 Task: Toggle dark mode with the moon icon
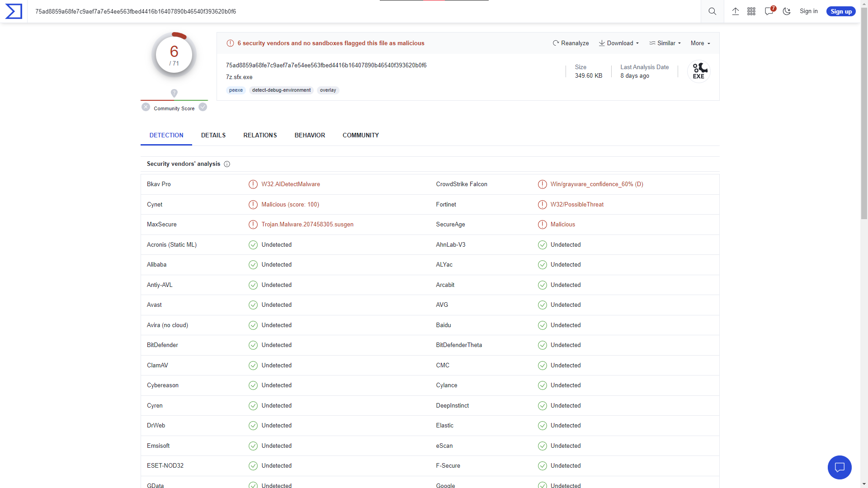[787, 11]
